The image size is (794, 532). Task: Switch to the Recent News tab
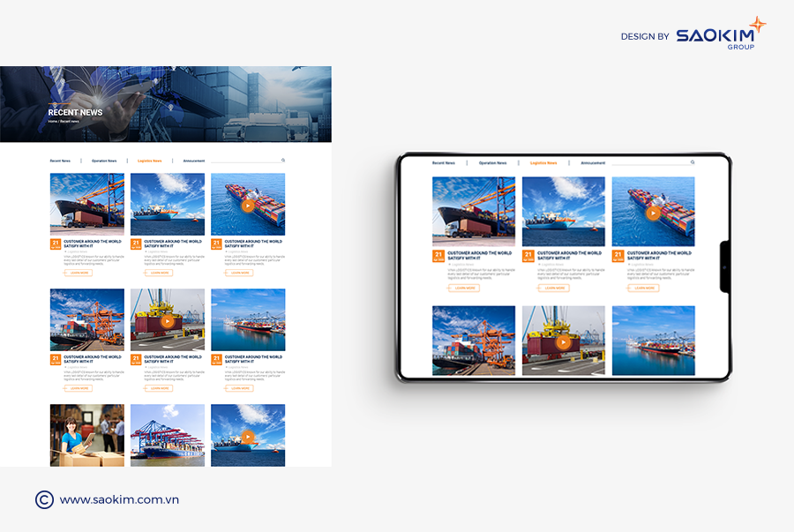tap(61, 161)
